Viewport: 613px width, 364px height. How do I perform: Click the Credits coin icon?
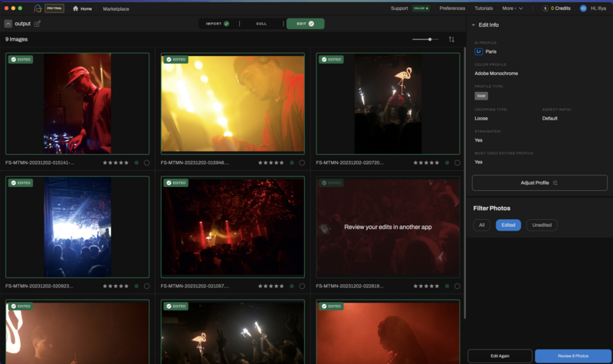point(545,8)
